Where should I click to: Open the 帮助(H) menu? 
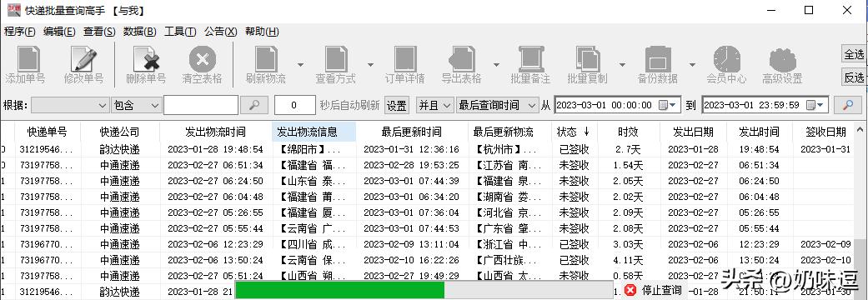click(x=262, y=32)
